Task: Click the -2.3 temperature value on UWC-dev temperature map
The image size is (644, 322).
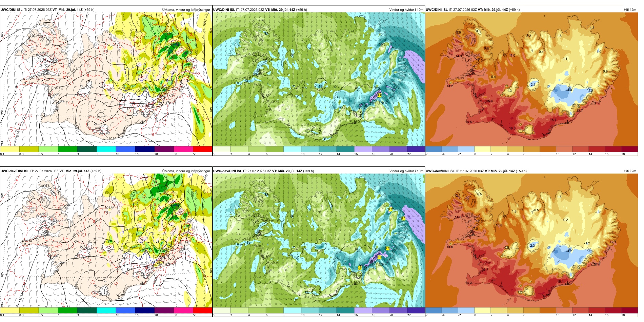Action: coord(532,245)
